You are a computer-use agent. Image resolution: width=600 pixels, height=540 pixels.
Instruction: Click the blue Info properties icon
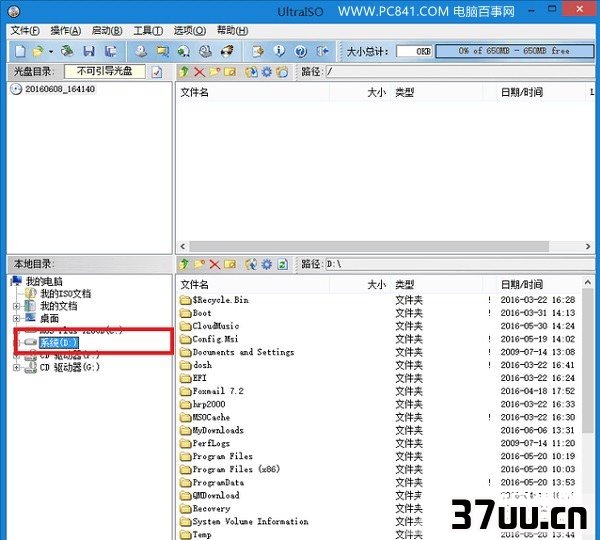pyautogui.click(x=279, y=51)
